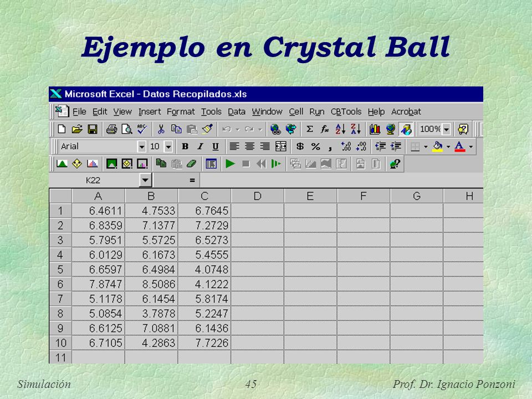Expand the Arial font name dropdown
The width and height of the screenshot is (532, 399).
pos(142,147)
